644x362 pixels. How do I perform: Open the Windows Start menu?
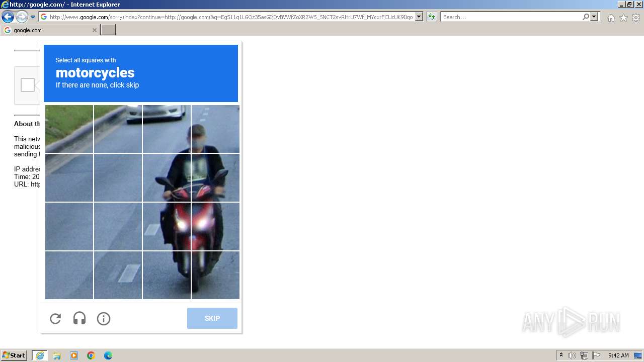pos(14,355)
